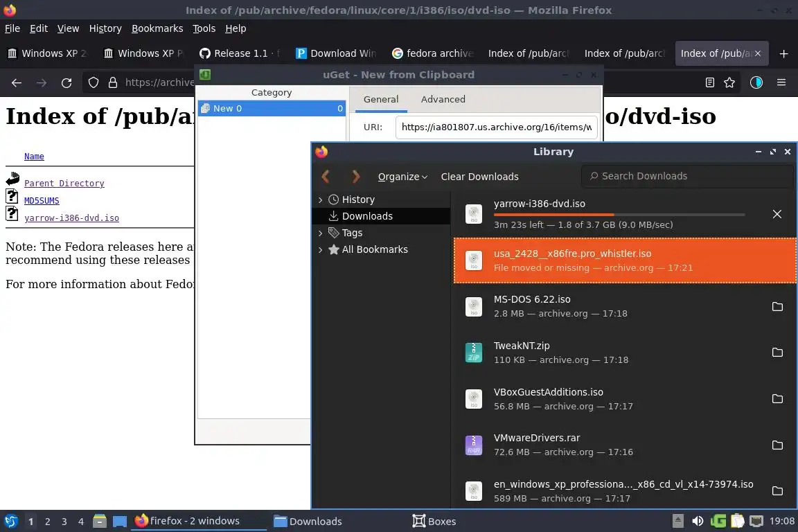Open the History menu in menu bar
This screenshot has width=798, height=532.
tap(105, 28)
